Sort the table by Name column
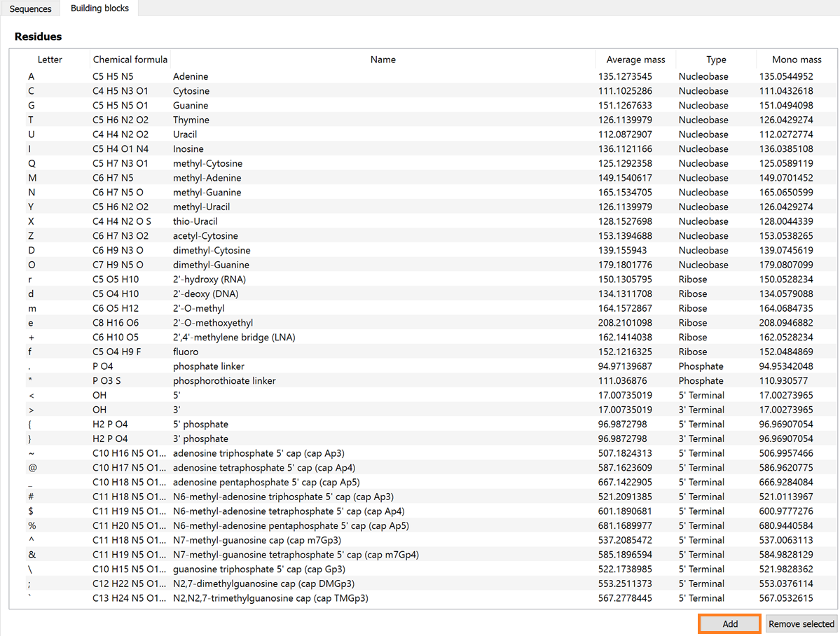The width and height of the screenshot is (840, 636). tap(383, 60)
